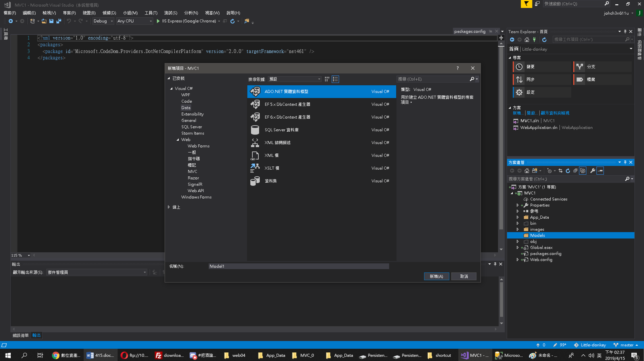This screenshot has height=361, width=644.
Task: Open the Debug configuration dropdown
Action: (x=103, y=21)
